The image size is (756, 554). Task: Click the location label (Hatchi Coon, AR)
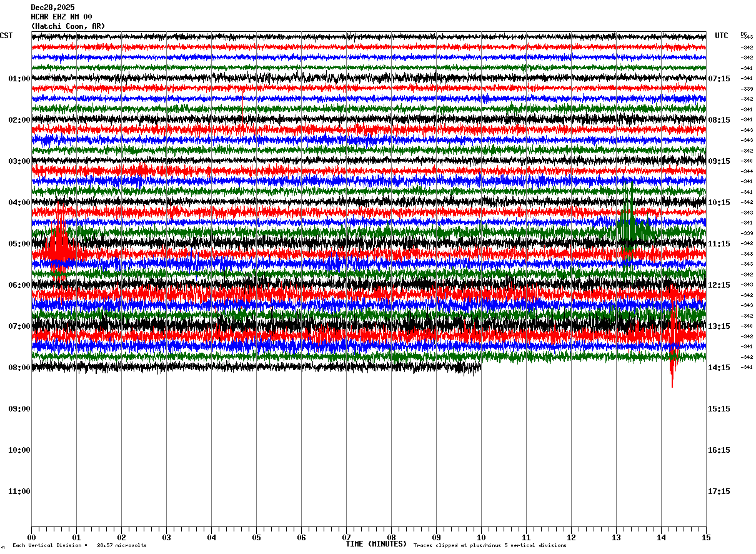pyautogui.click(x=68, y=26)
